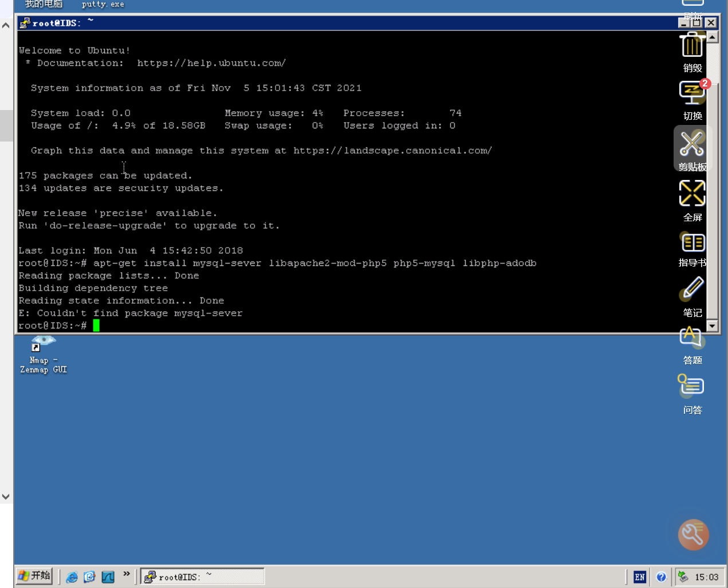The image size is (728, 588).
Task: Open the 笔记 notes pencil icon
Action: (x=692, y=288)
